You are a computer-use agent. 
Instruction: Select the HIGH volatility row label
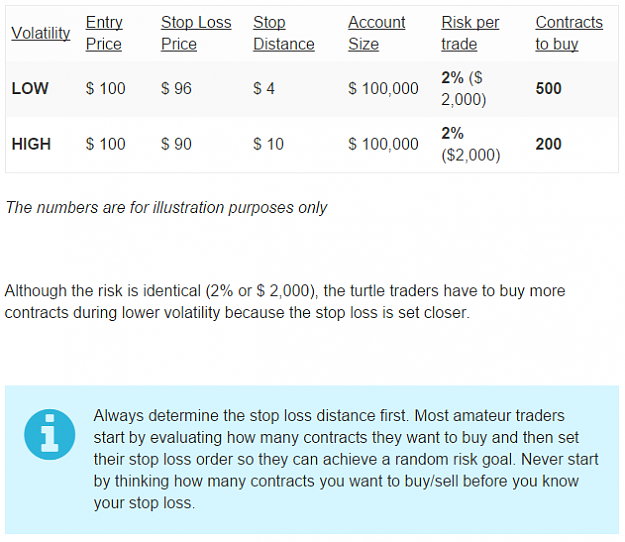[x=31, y=144]
